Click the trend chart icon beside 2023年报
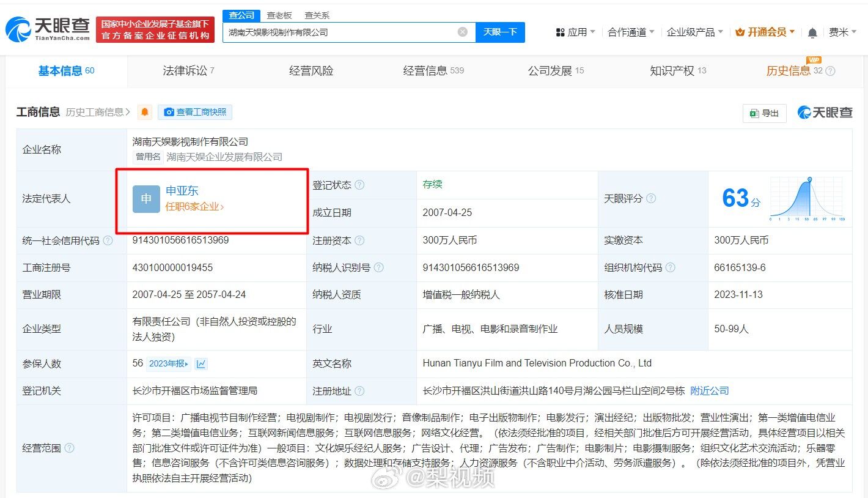868x498 pixels. click(x=201, y=364)
